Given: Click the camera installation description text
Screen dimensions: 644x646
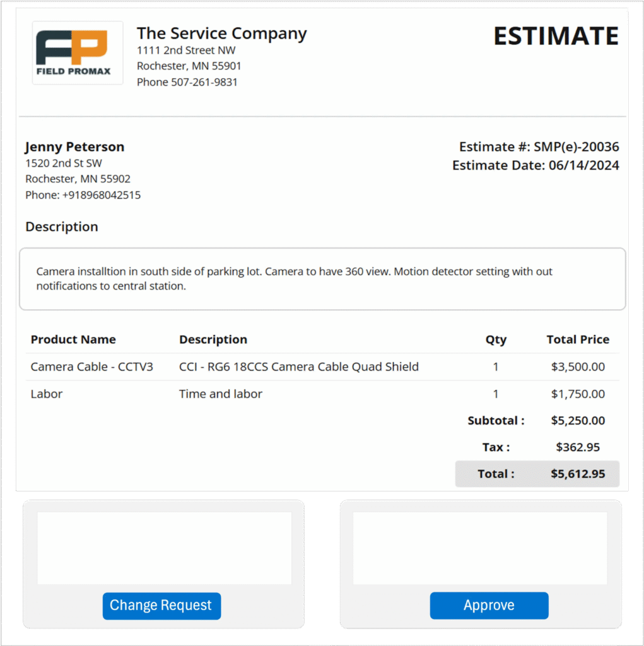Looking at the screenshot, I should [294, 279].
